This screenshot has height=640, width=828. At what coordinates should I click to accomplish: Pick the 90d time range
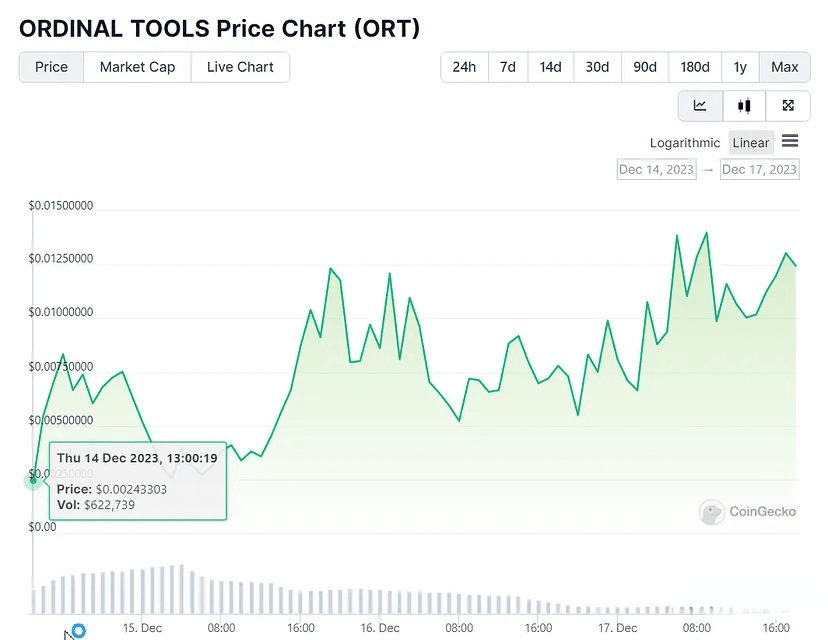[x=645, y=67]
